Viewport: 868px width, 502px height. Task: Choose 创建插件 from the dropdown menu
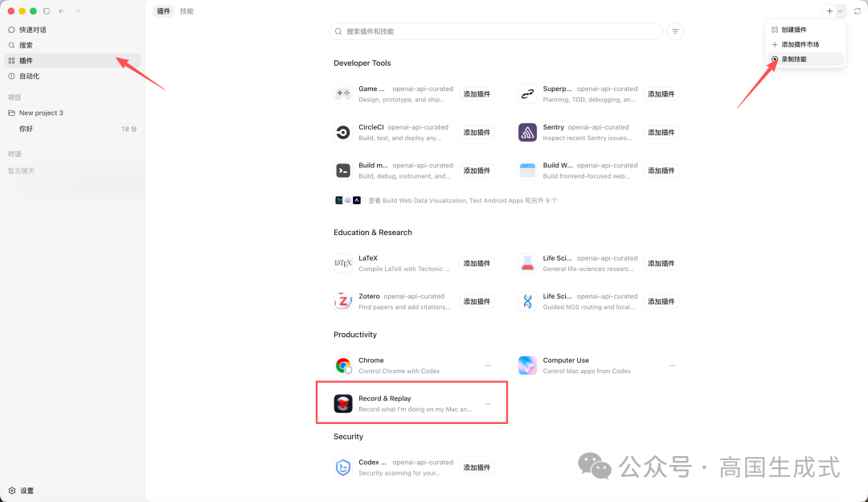[x=806, y=30]
